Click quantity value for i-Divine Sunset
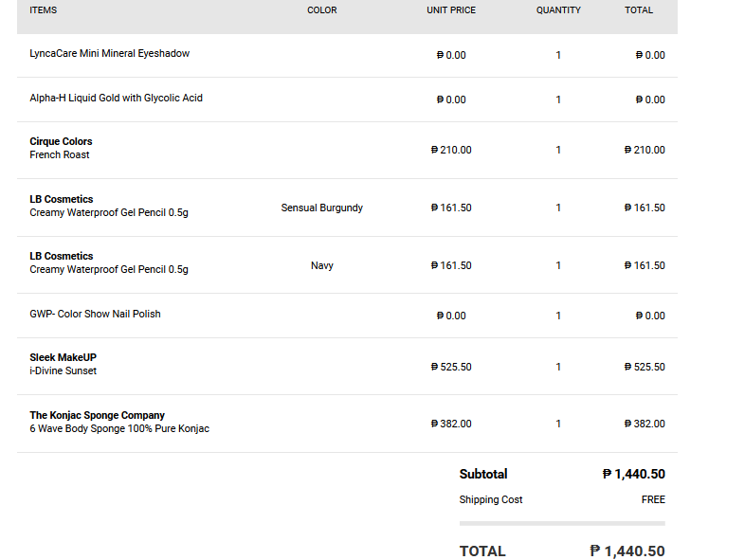745x560 pixels. (558, 367)
